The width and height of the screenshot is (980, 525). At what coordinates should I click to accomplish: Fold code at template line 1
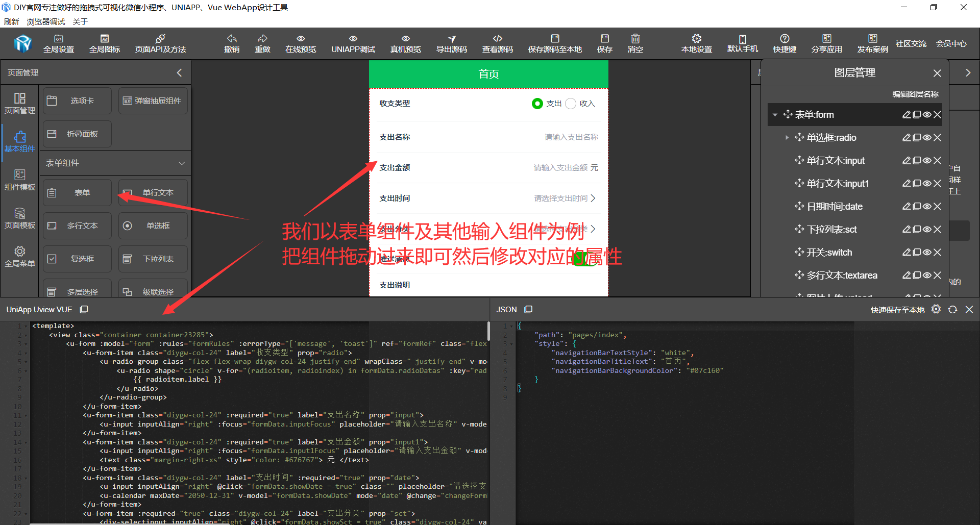pos(26,326)
